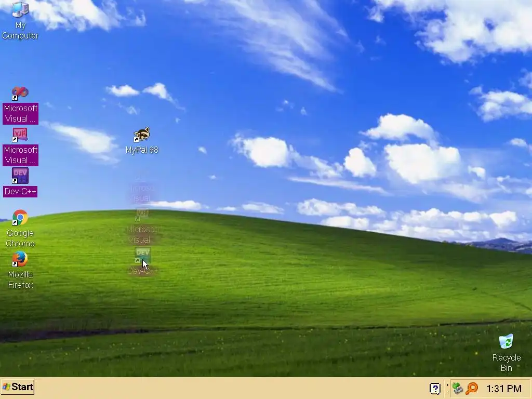Click the question mark help balloon in taskbar
This screenshot has width=532, height=399.
pyautogui.click(x=435, y=388)
